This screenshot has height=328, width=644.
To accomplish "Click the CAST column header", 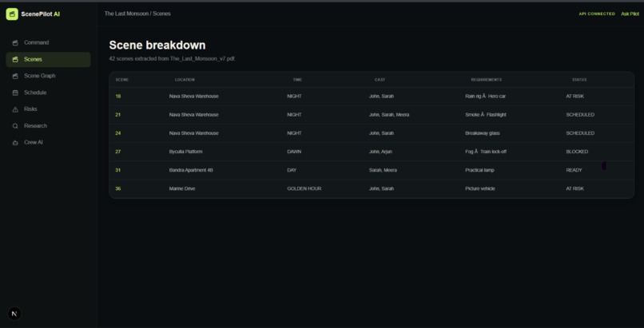I will 380,80.
